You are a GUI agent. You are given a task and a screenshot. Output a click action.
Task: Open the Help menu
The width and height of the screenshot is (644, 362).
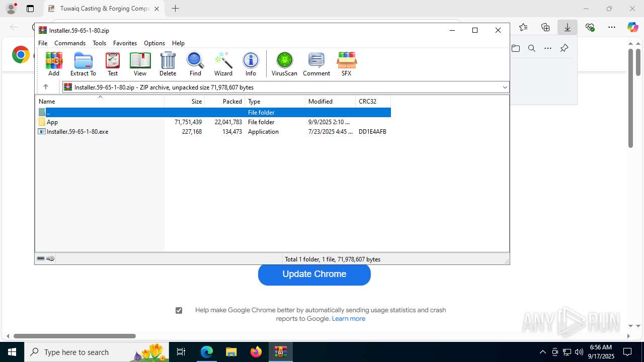click(178, 43)
